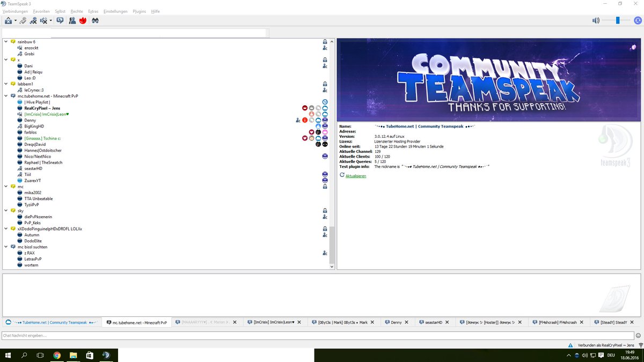Collapse the rainbuw 6 channel
The height and width of the screenshot is (362, 644).
[6, 42]
